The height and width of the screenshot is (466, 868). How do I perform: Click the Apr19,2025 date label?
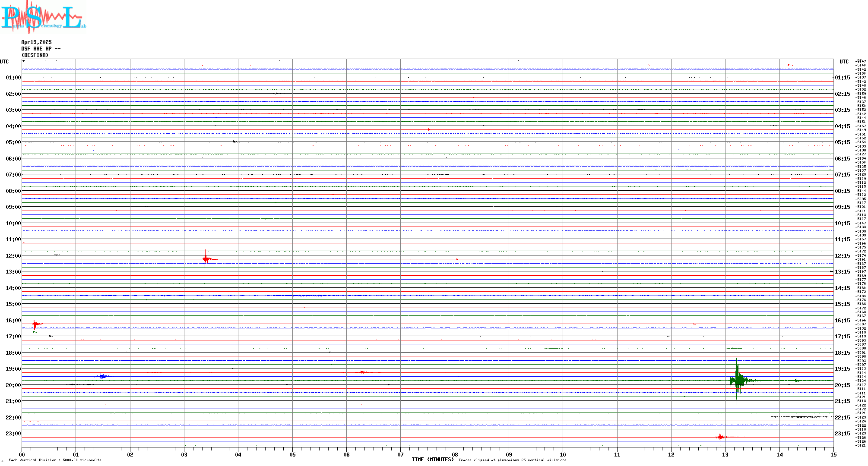tap(36, 42)
